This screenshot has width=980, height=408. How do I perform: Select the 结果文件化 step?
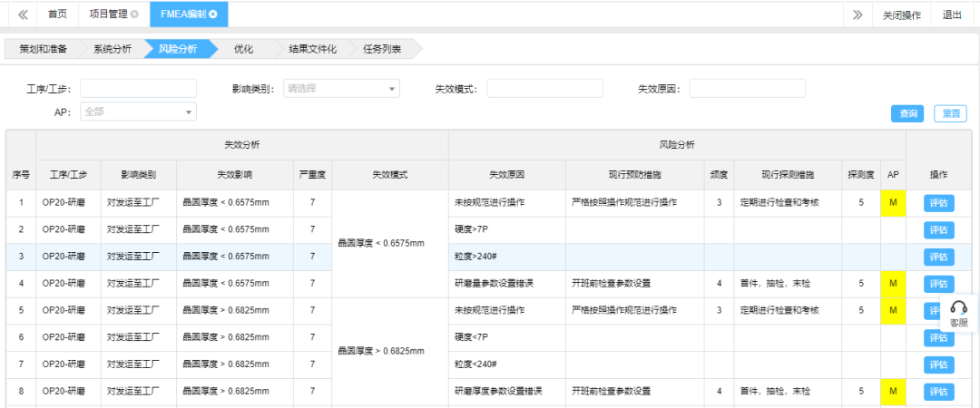coord(312,49)
